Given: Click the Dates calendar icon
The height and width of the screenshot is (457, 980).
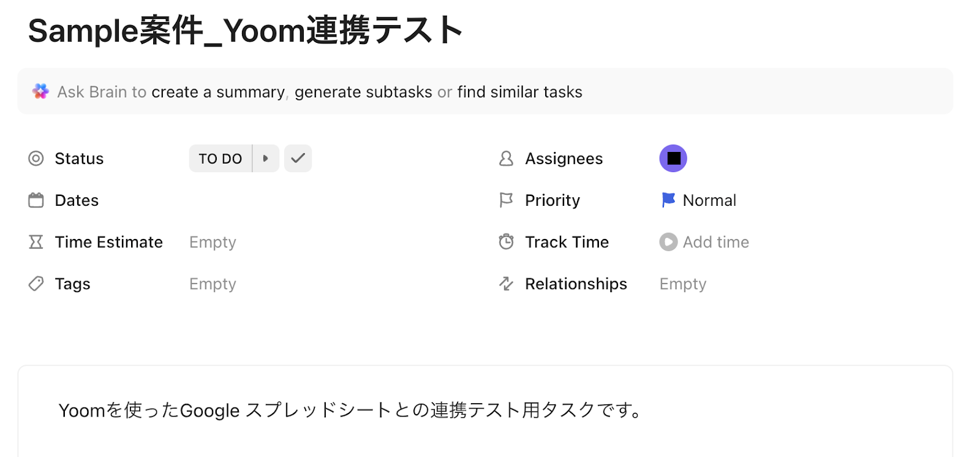Looking at the screenshot, I should coord(36,200).
